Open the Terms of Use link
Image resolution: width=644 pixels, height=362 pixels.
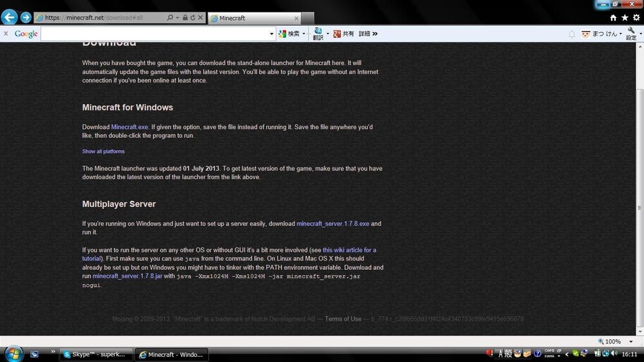tap(343, 319)
